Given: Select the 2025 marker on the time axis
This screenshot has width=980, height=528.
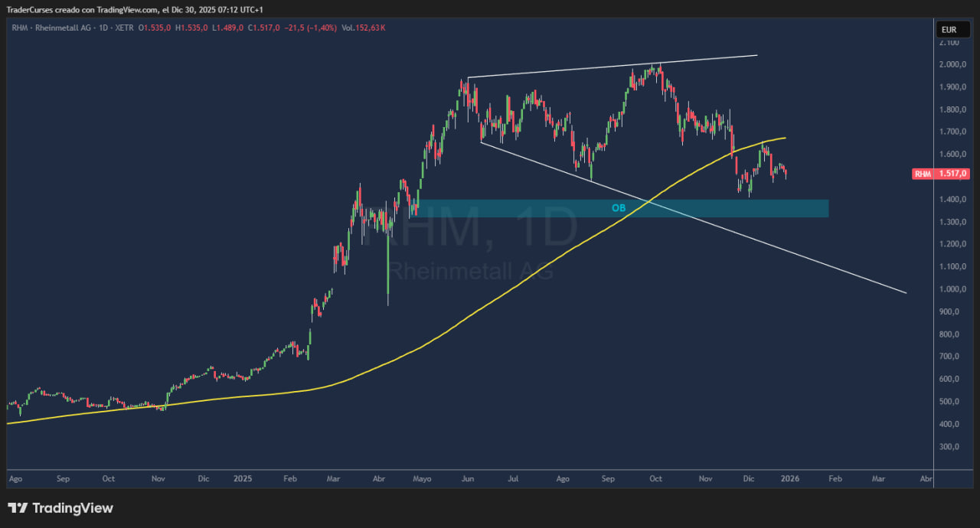Looking at the screenshot, I should click(x=243, y=479).
